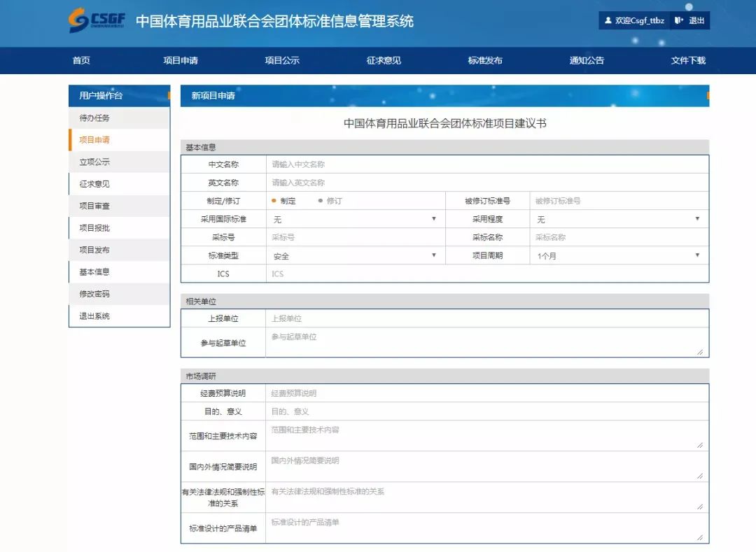Click the 中国体育用品业联合会团体标准项目建议书 form title
Image resolution: width=756 pixels, height=552 pixels.
tap(445, 123)
